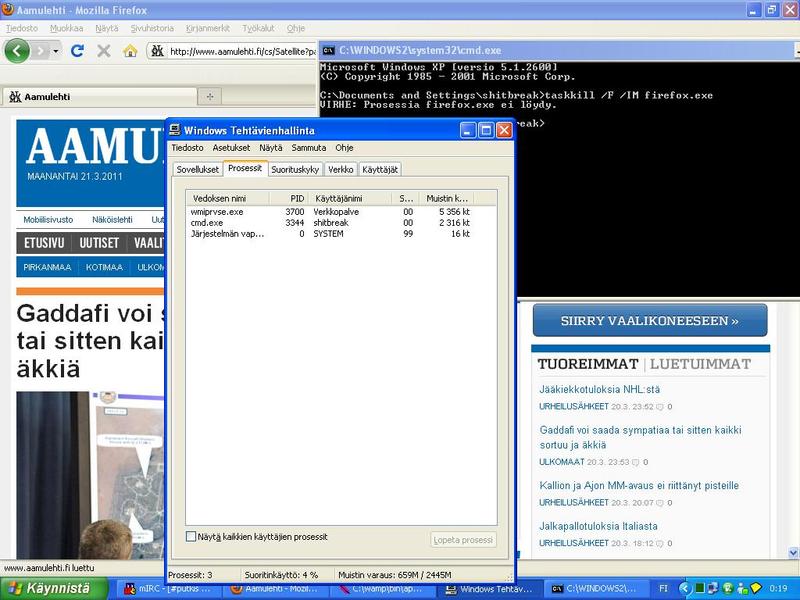Image resolution: width=800 pixels, height=600 pixels.
Task: Open the UUTISET navigation item
Action: (x=99, y=243)
